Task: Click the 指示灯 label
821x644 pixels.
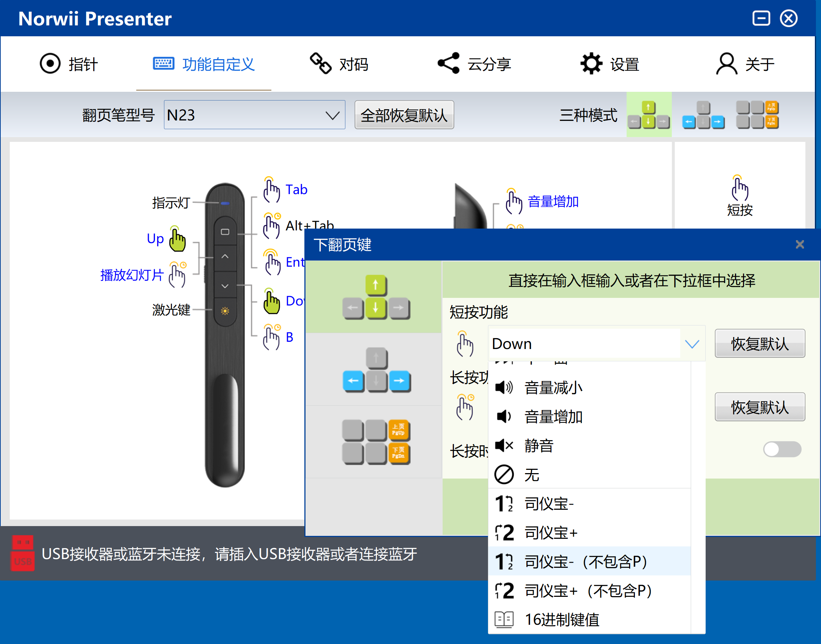Action: coord(171,203)
